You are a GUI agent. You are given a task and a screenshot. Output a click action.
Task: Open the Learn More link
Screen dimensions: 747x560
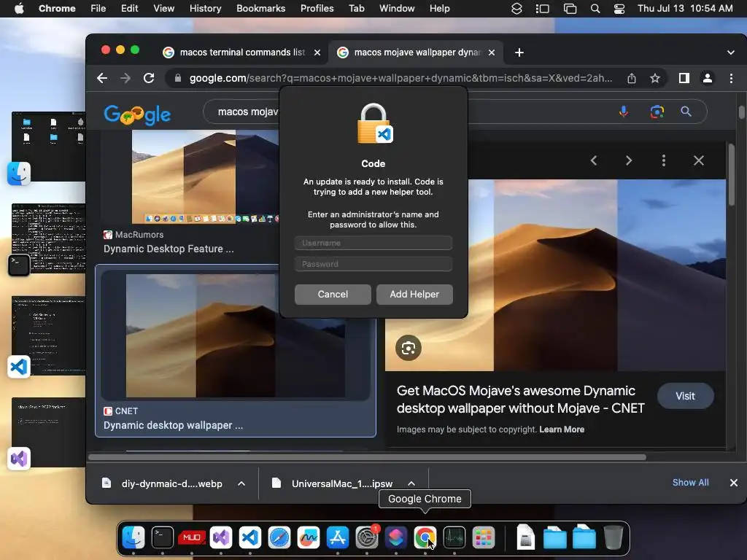[562, 429]
